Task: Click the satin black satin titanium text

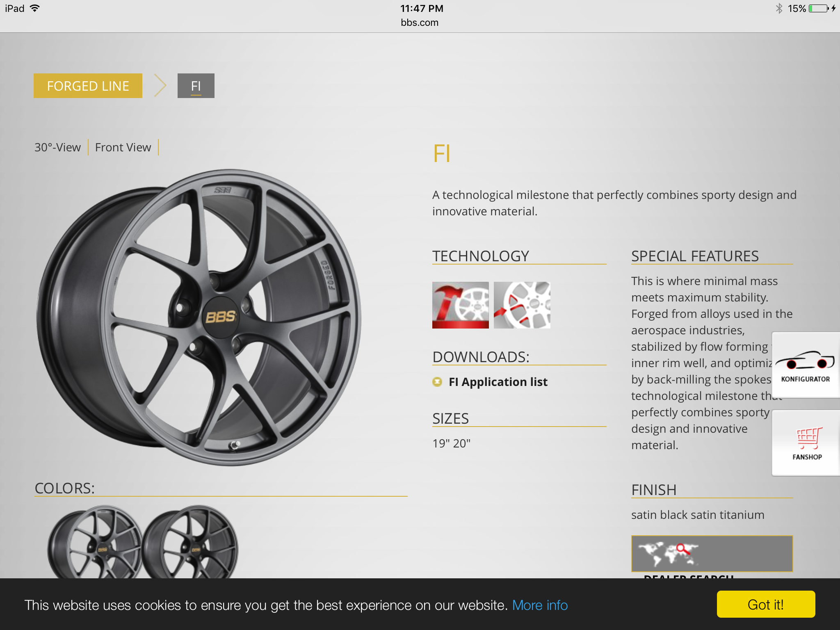Action: click(698, 515)
